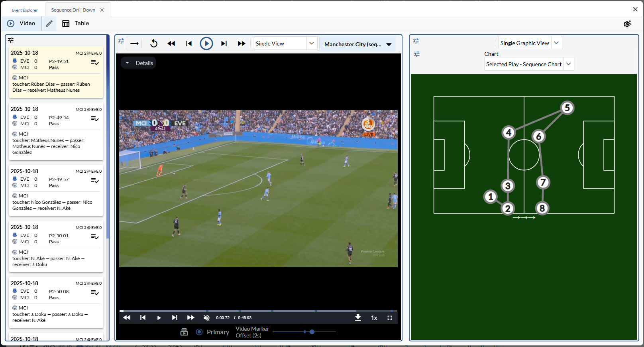
Task: Expand the Details overlay on video
Action: (139, 63)
